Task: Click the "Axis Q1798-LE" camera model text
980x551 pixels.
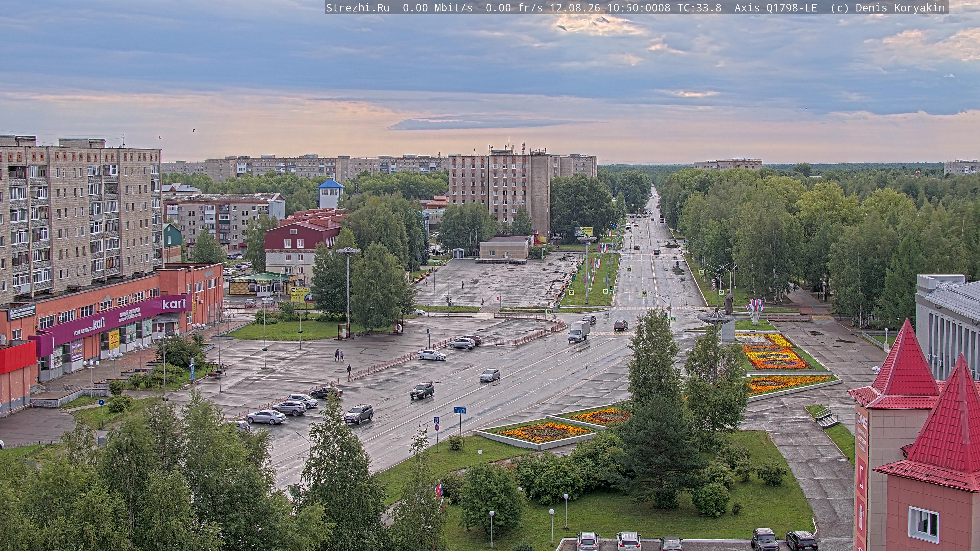Action: click(776, 8)
